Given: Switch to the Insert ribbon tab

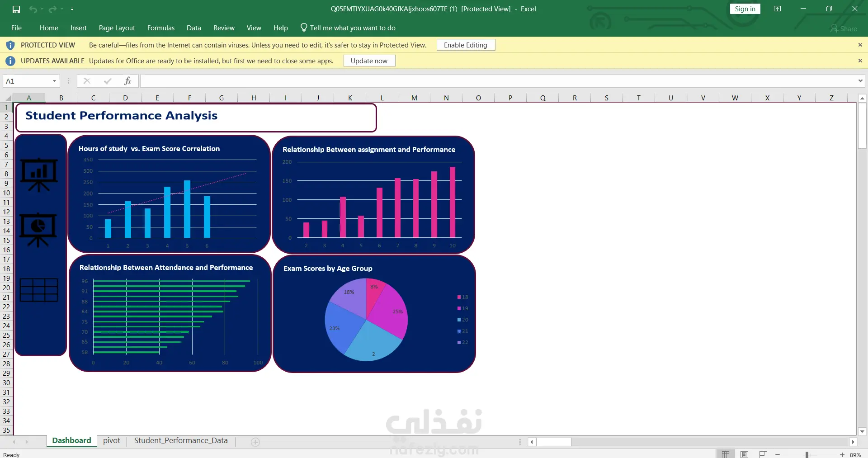Looking at the screenshot, I should click(79, 28).
